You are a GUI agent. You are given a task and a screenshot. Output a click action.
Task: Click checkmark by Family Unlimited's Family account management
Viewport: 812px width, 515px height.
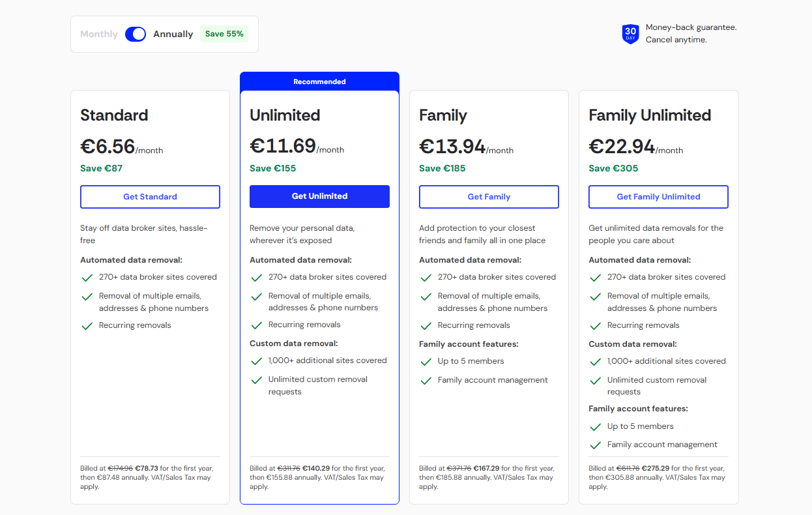click(595, 445)
